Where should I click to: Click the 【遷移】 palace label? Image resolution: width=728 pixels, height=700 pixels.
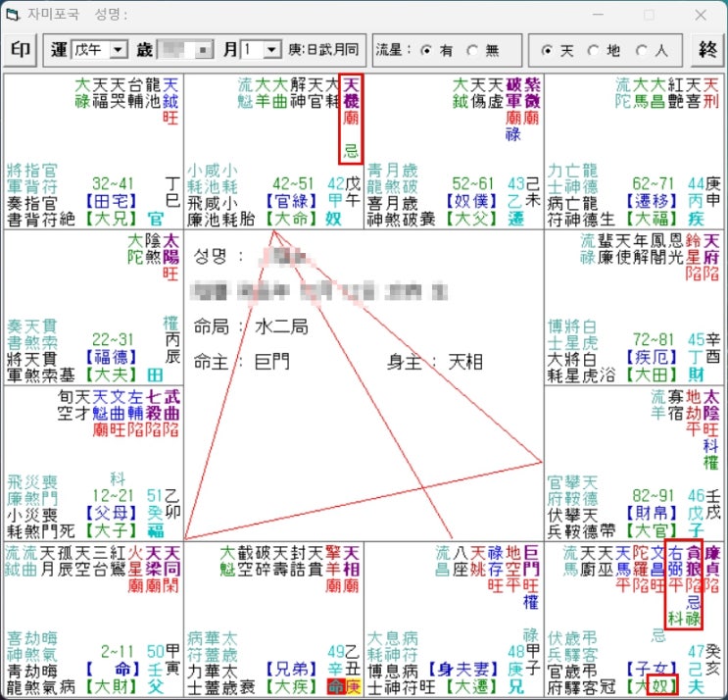[x=652, y=202]
